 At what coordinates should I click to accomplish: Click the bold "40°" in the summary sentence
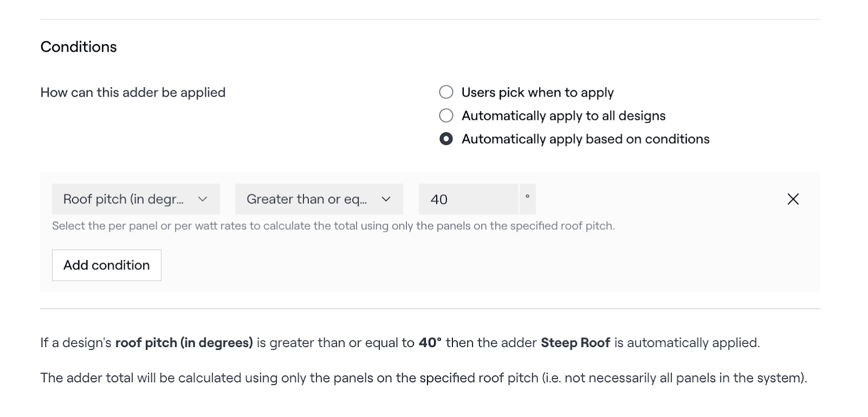(x=430, y=343)
